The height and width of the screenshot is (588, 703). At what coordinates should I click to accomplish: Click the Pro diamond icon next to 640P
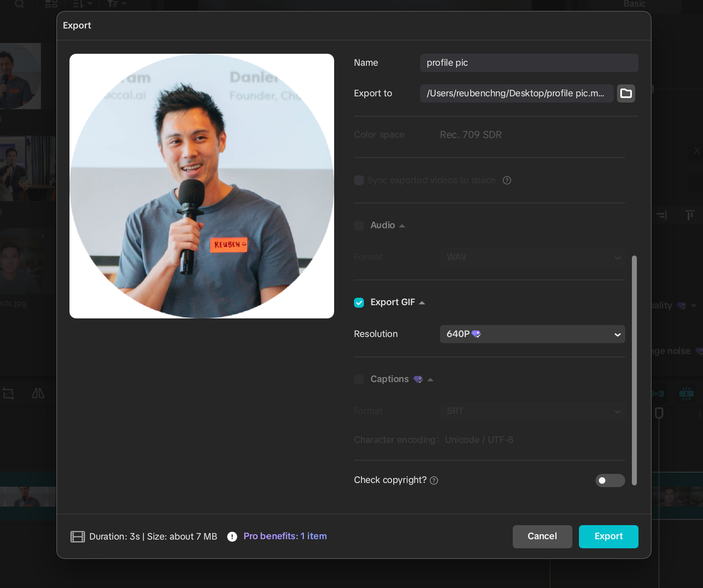pos(476,334)
